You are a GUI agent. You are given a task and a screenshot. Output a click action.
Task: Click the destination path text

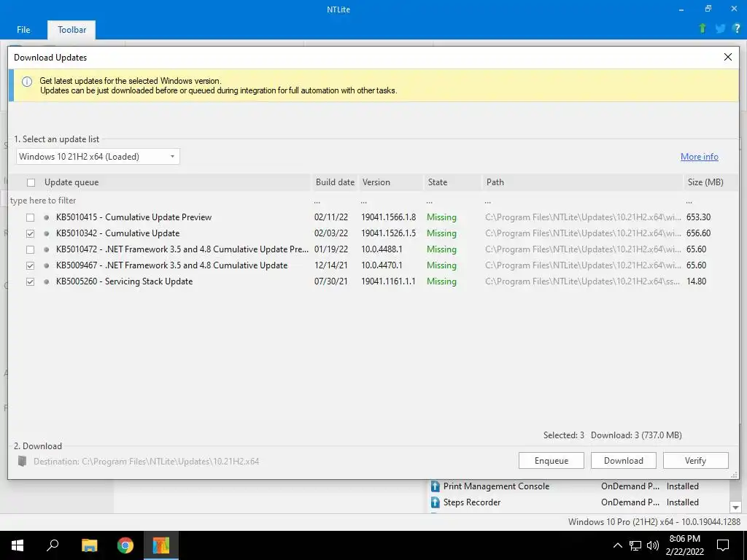tap(146, 462)
